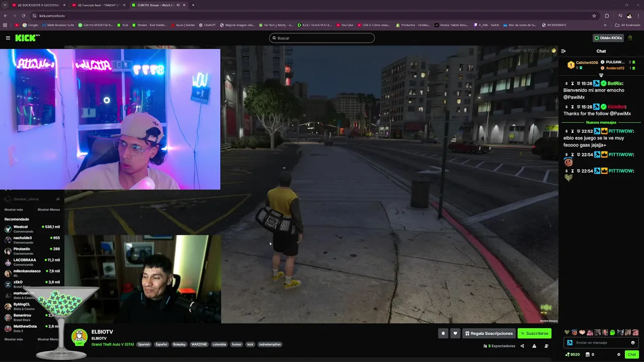This screenshot has width=644, height=362.
Task: Open the tab search dropdown arrow
Action: [4, 5]
